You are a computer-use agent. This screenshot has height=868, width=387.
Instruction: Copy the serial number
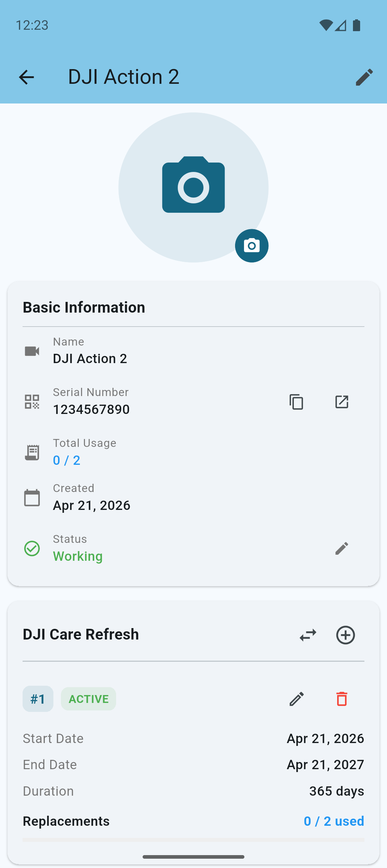(296, 402)
